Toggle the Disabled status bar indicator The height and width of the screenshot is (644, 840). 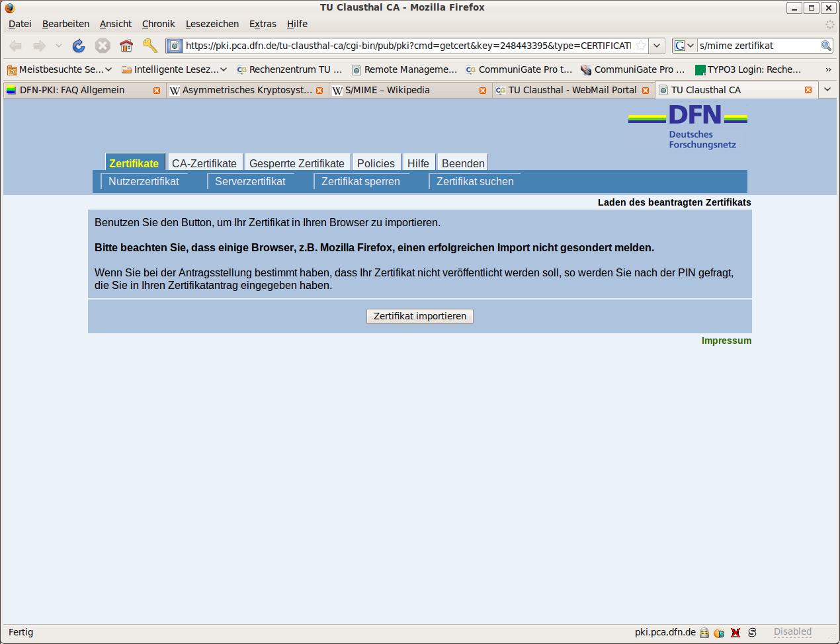coord(792,632)
